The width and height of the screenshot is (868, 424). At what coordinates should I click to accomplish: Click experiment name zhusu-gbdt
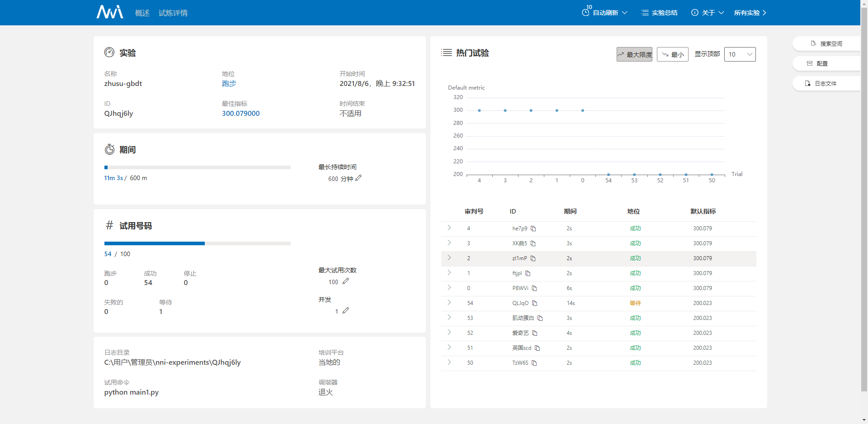123,84
